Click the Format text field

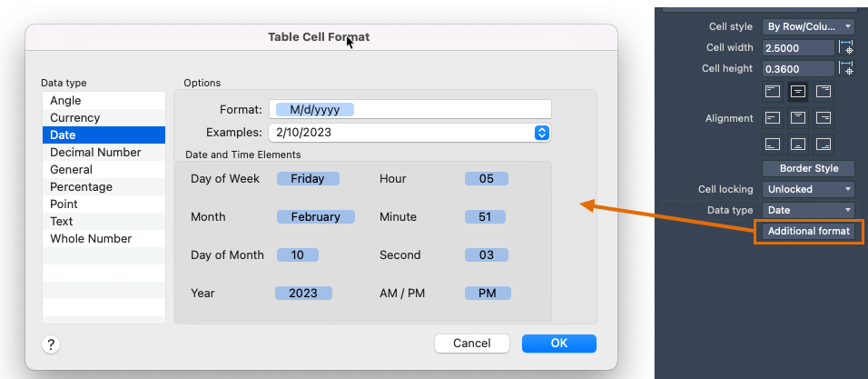point(409,110)
